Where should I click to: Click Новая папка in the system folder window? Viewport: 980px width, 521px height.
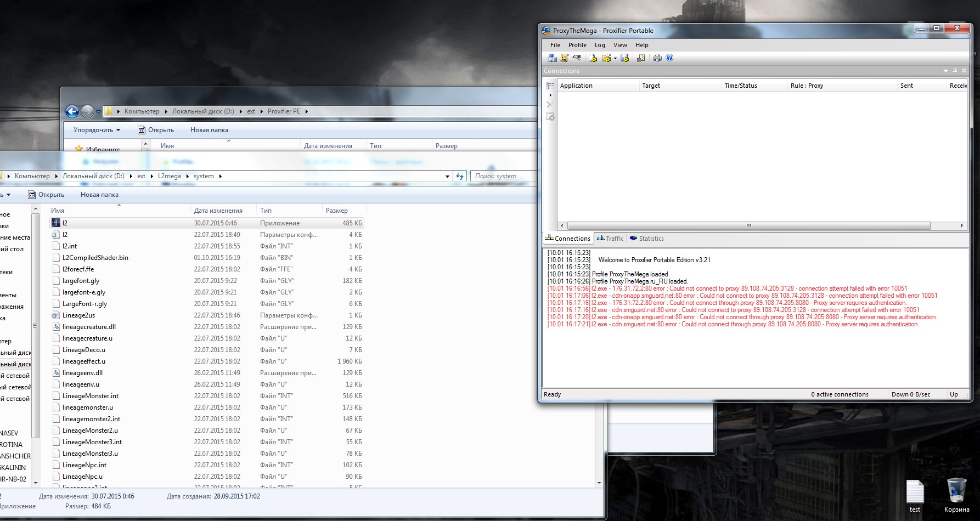[99, 195]
